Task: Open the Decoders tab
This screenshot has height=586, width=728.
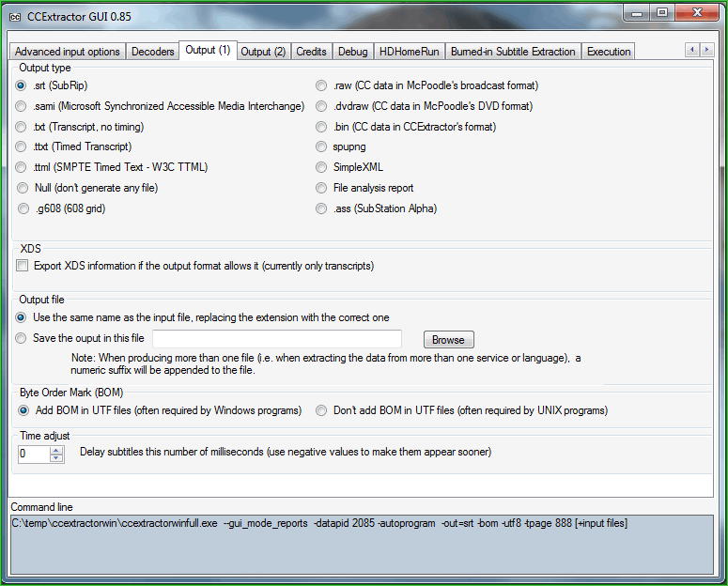Action: pos(152,52)
